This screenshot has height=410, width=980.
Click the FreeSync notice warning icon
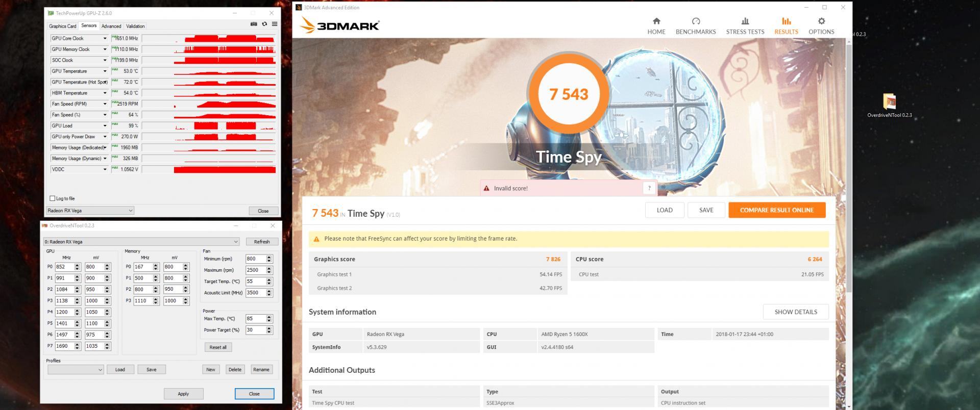[316, 239]
